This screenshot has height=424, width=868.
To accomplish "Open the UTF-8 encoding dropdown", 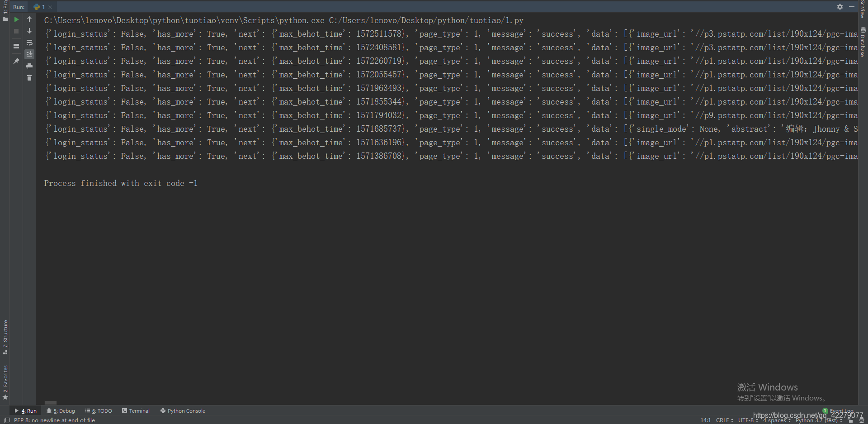I will (748, 420).
